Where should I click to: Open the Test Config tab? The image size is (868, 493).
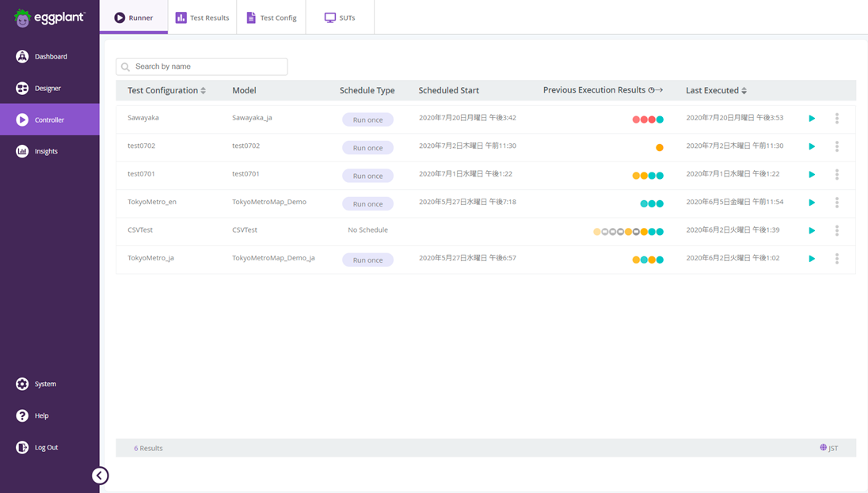[271, 17]
